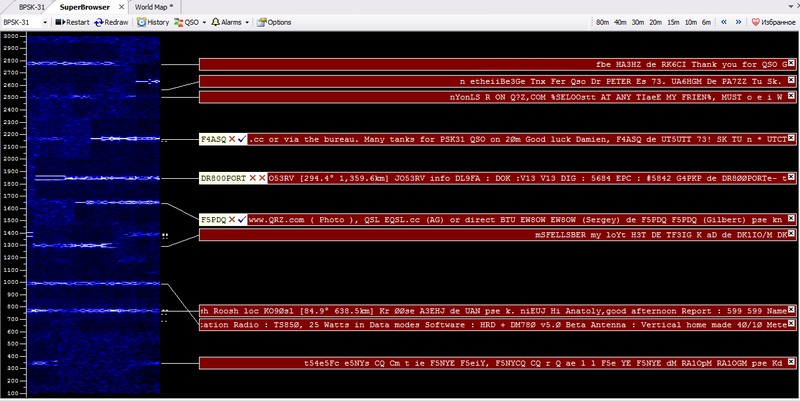Click the red X next to F4ASQ
This screenshot has width=800, height=401.
click(x=231, y=141)
